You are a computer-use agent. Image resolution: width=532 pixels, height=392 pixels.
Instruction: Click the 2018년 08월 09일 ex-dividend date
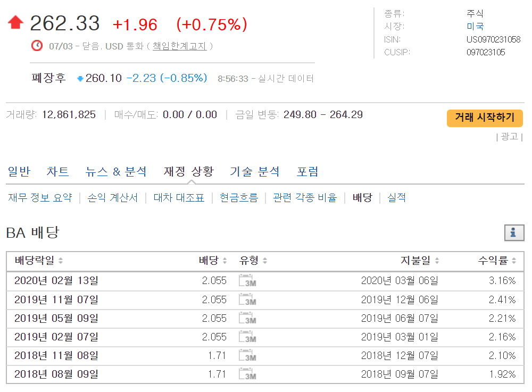56,374
